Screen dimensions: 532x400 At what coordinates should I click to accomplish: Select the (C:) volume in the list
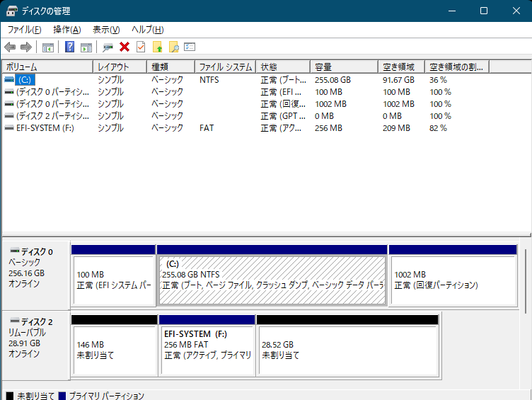(24, 80)
